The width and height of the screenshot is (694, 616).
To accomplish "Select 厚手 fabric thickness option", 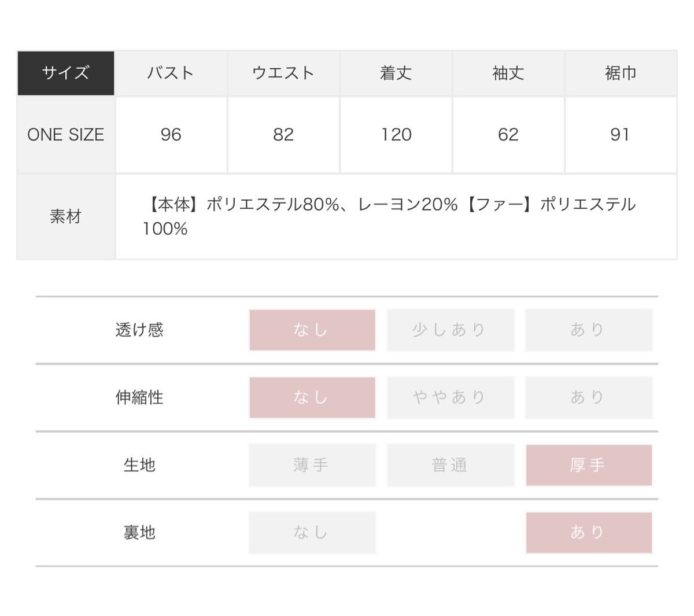I will pos(588,465).
